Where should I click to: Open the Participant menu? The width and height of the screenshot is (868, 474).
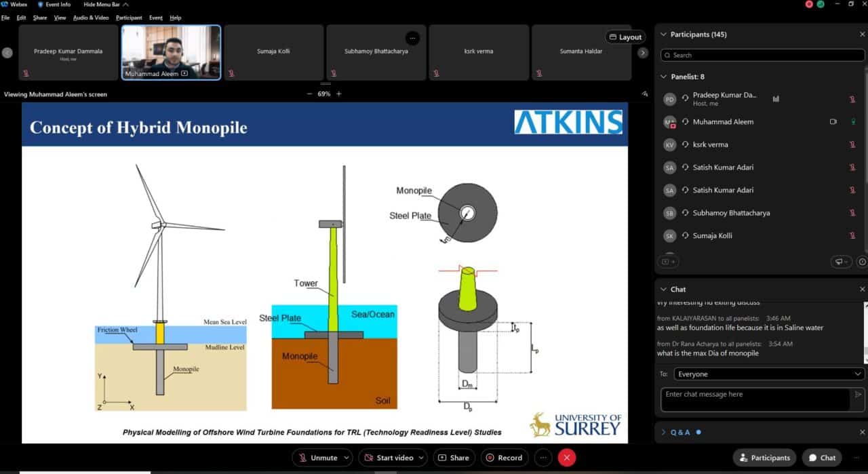[129, 18]
